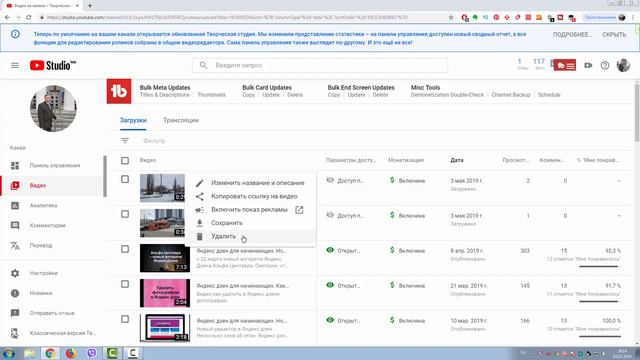This screenshot has height=360, width=640.
Task: Sort list by Дата column header
Action: coord(457,160)
